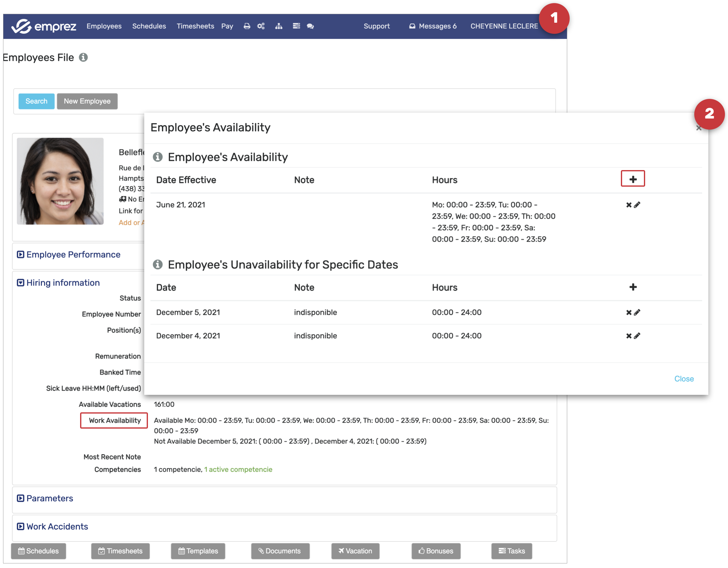Viewport: 728px width, 568px height.
Task: Click the employee profile photo
Action: (x=60, y=181)
